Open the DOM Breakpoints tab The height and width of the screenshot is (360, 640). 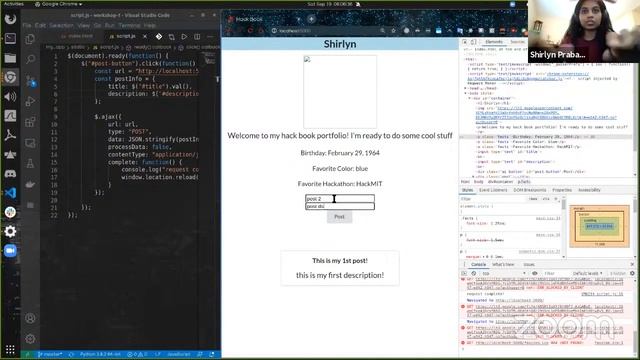click(x=529, y=190)
